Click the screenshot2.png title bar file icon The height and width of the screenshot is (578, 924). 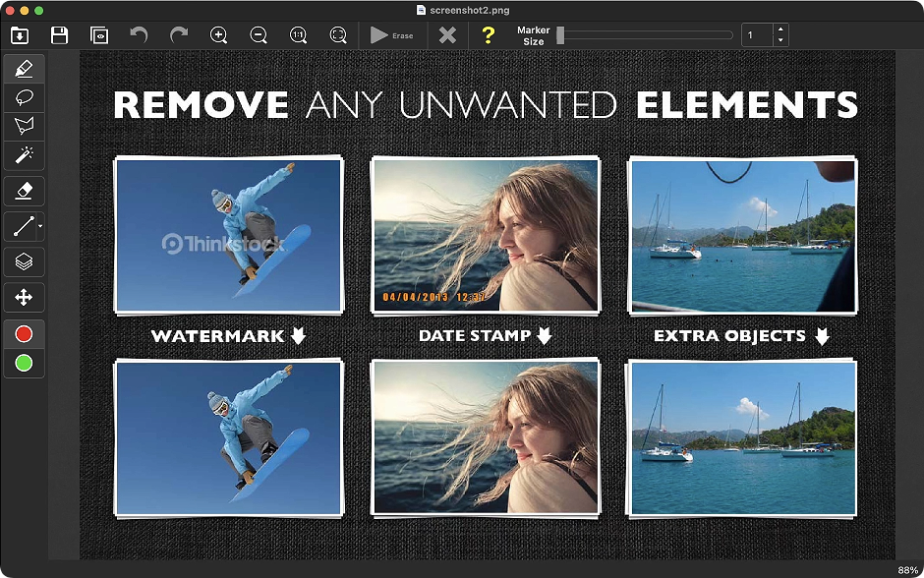point(421,10)
